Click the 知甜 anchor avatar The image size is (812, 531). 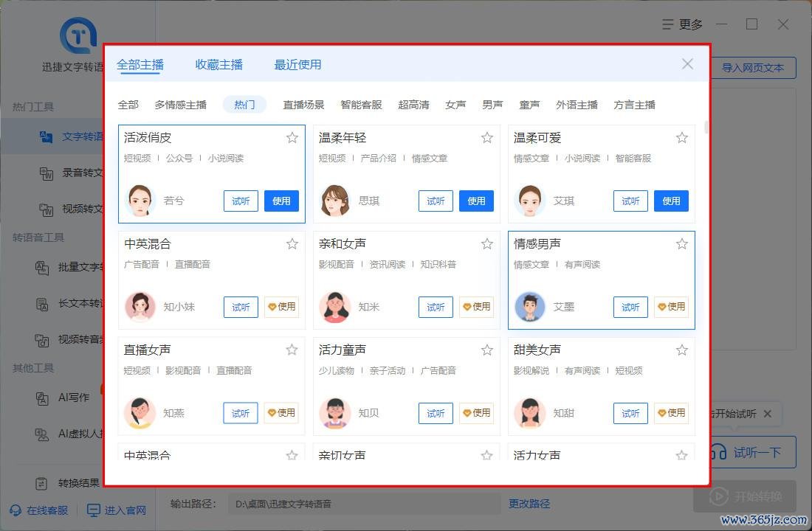click(x=530, y=413)
